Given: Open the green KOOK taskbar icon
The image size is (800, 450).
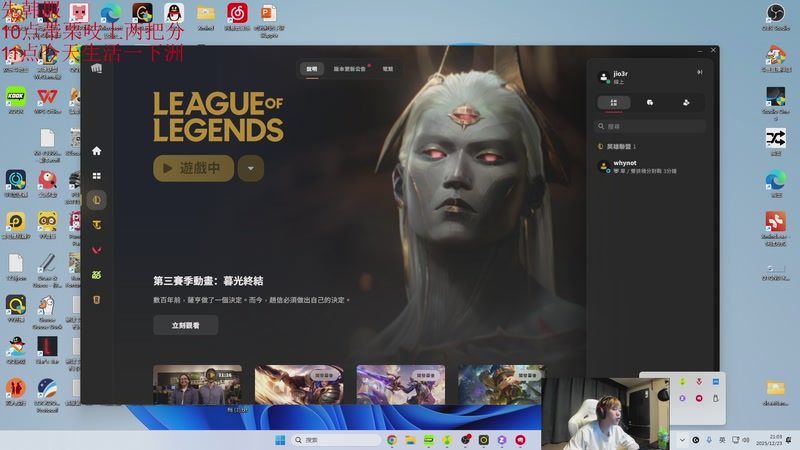Looking at the screenshot, I should (429, 440).
